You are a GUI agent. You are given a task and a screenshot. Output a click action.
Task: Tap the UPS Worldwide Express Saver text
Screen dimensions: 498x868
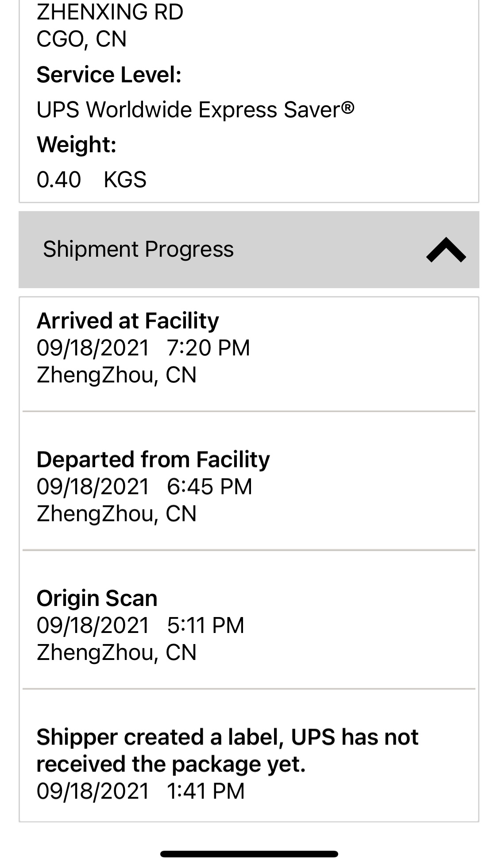pyautogui.click(x=195, y=109)
